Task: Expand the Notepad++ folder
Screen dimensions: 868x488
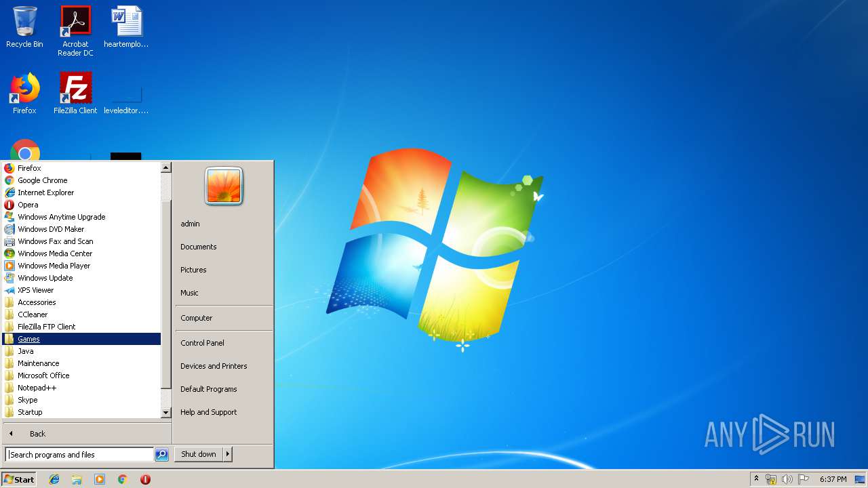Action: pyautogui.click(x=81, y=388)
